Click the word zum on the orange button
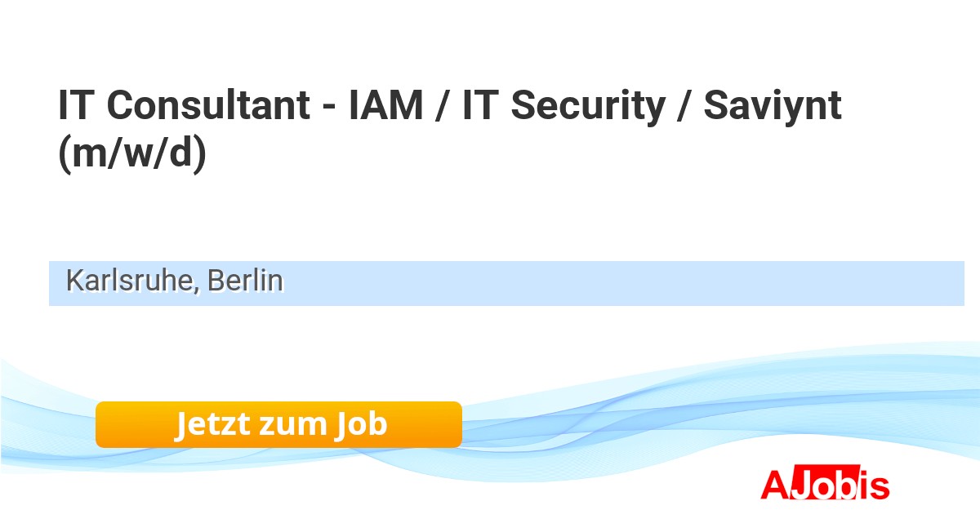The height and width of the screenshot is (514, 980). pyautogui.click(x=291, y=424)
